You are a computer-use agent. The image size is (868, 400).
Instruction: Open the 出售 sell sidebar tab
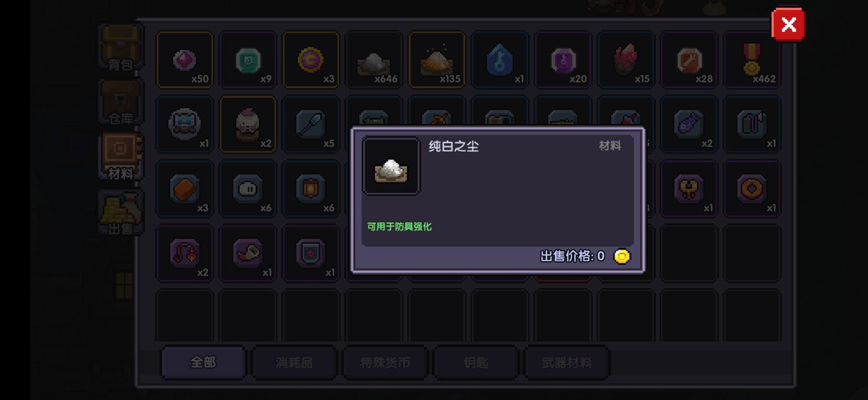click(120, 212)
